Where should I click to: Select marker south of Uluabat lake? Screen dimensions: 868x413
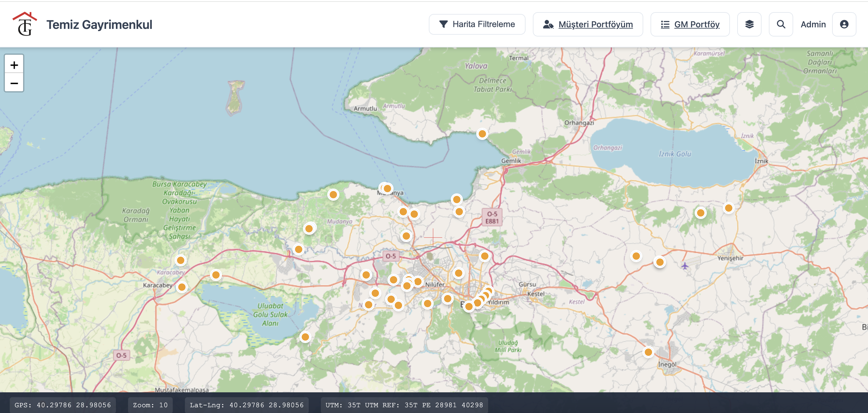(305, 337)
